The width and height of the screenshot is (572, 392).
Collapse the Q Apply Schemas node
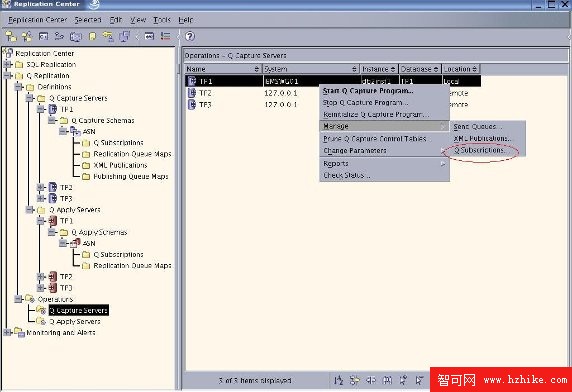pos(52,232)
